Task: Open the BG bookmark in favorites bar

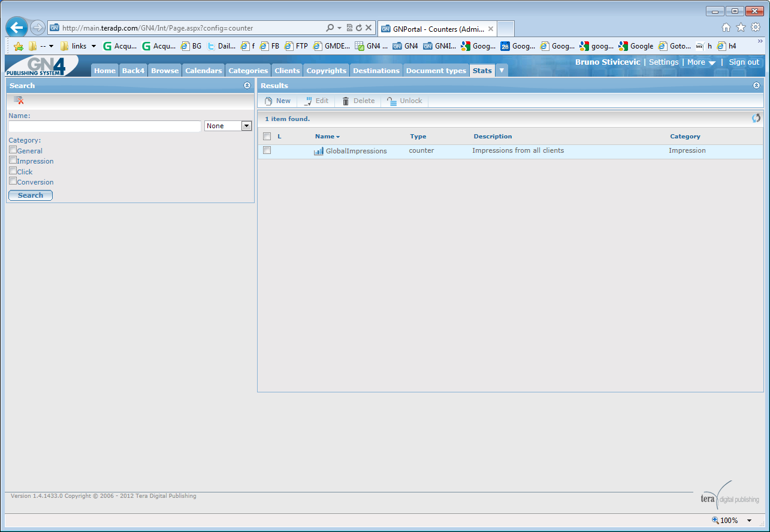Action: click(192, 46)
